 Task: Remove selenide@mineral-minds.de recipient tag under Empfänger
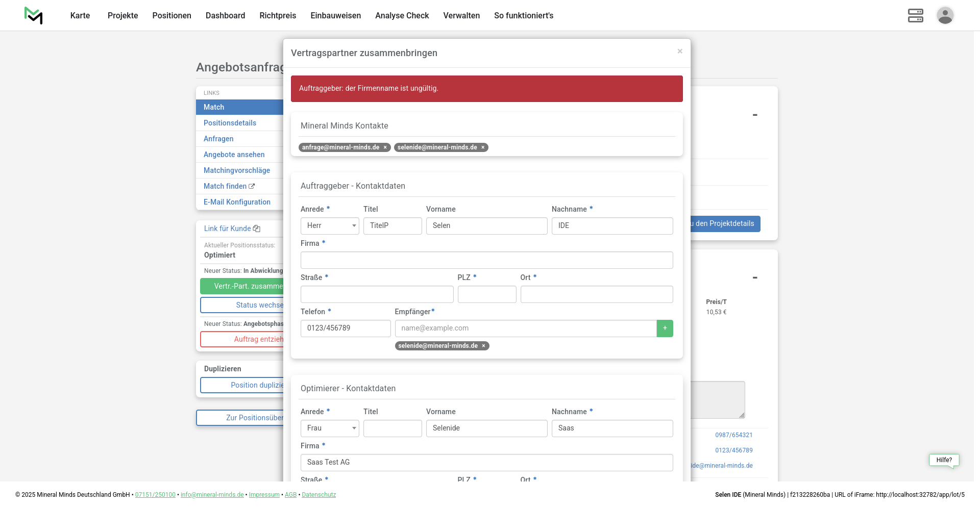click(483, 346)
